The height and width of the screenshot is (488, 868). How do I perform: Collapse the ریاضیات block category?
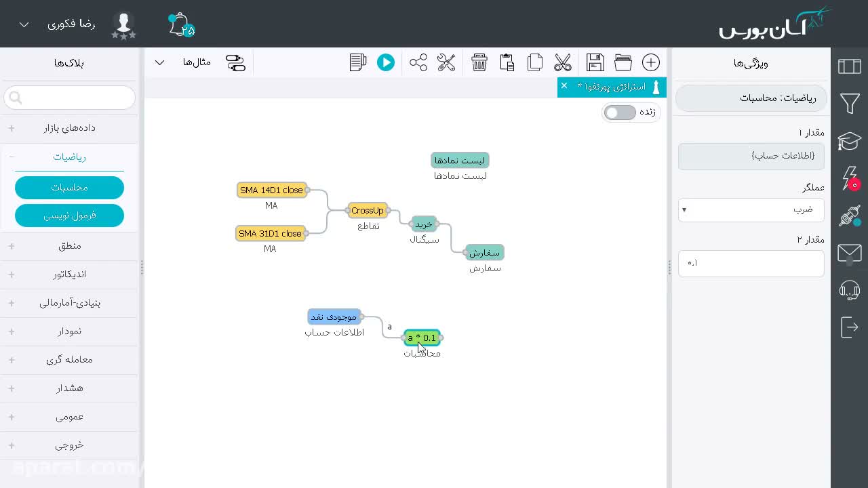pyautogui.click(x=70, y=157)
